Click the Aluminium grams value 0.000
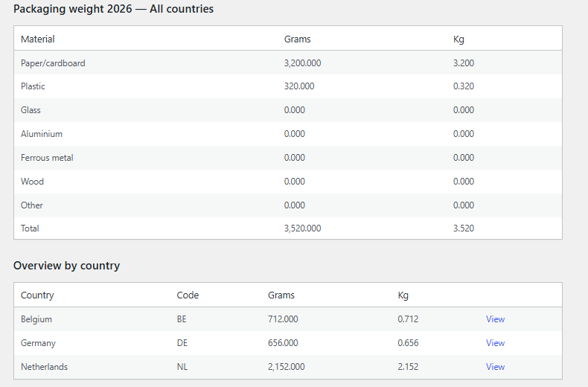This screenshot has width=588, height=387. [x=295, y=134]
